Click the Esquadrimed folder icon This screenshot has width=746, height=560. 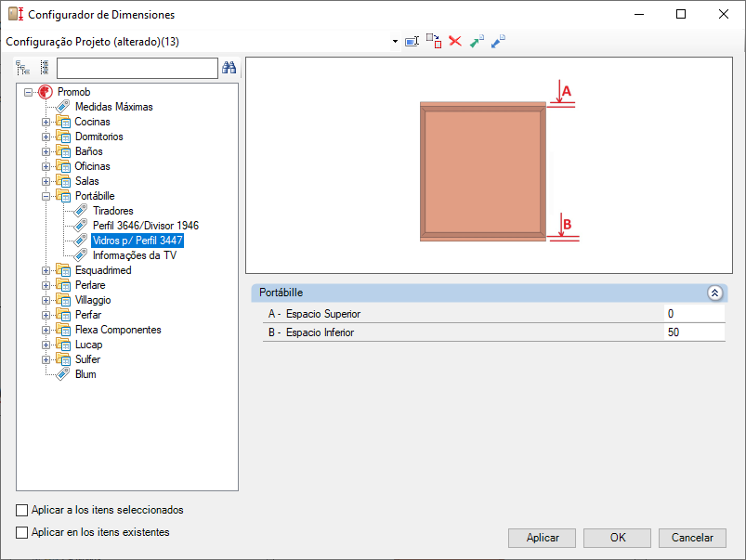click(63, 270)
